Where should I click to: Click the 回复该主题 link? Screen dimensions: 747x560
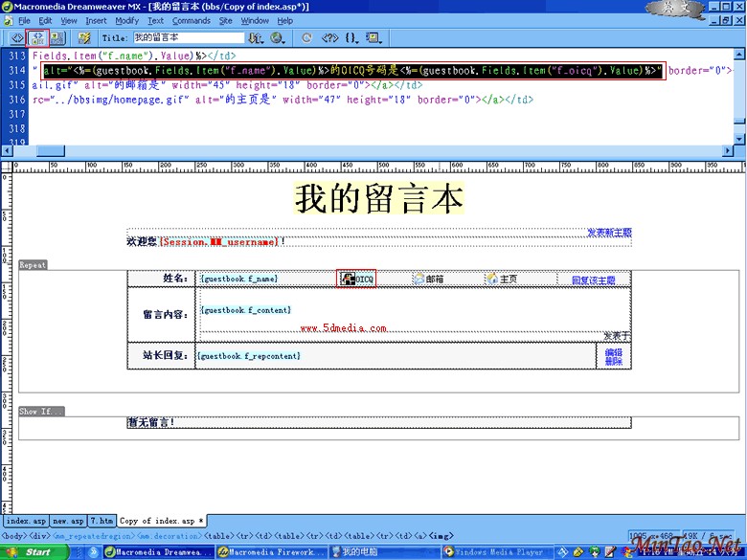pos(593,280)
